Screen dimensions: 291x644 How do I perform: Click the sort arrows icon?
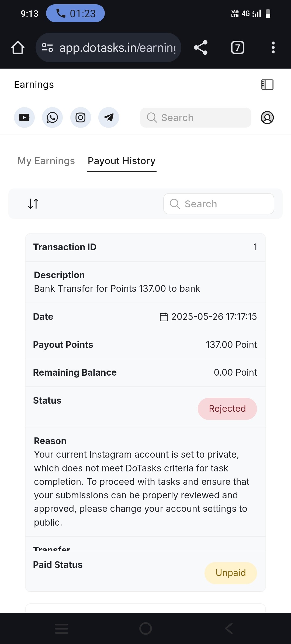(33, 204)
